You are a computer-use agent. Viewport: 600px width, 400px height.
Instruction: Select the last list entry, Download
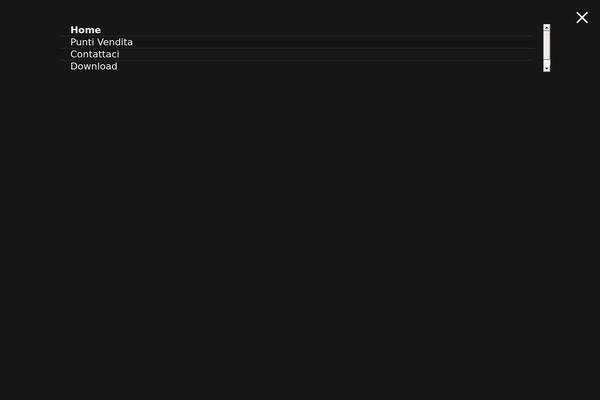[x=94, y=66]
